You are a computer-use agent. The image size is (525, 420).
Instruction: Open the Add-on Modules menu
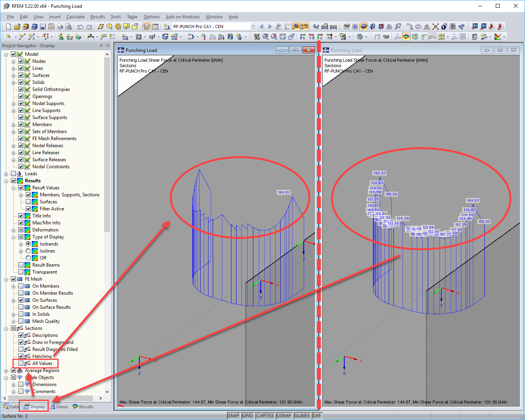click(183, 17)
